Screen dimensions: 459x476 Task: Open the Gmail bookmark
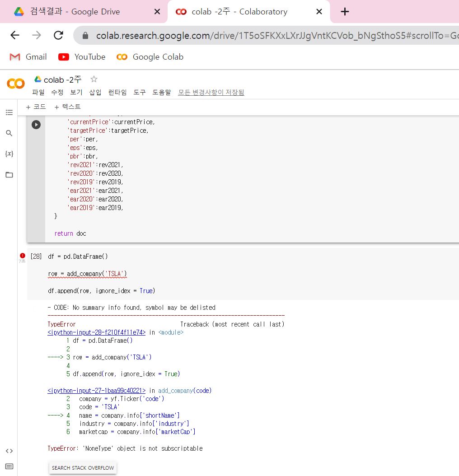(x=28, y=57)
